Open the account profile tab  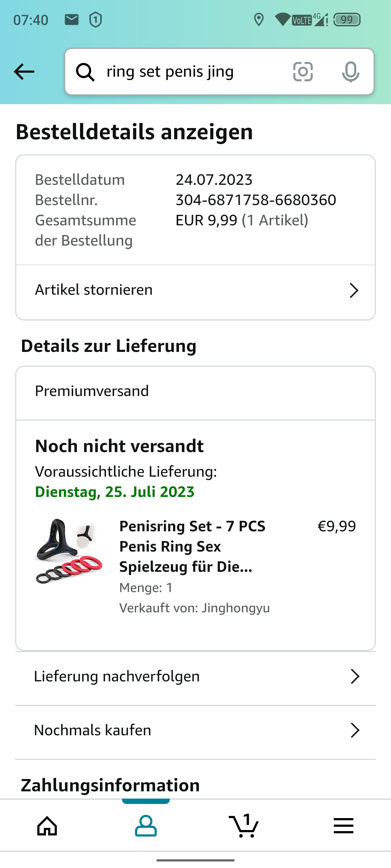[146, 826]
